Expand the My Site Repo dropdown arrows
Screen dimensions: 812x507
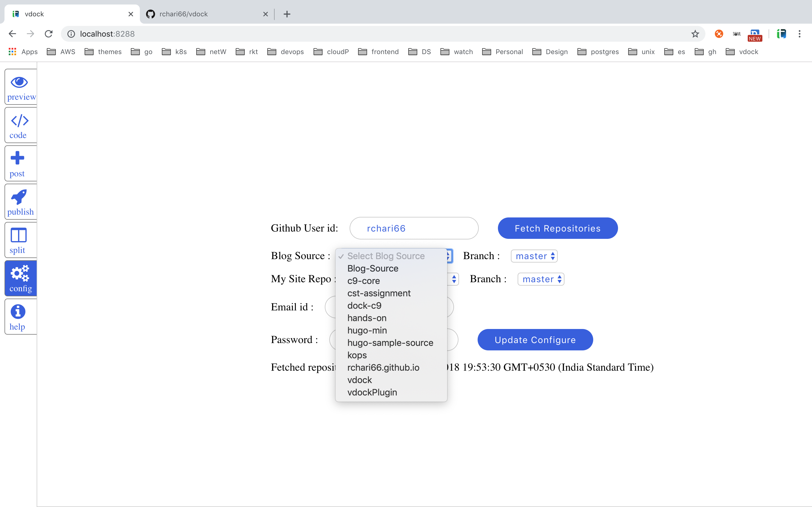pos(454,279)
